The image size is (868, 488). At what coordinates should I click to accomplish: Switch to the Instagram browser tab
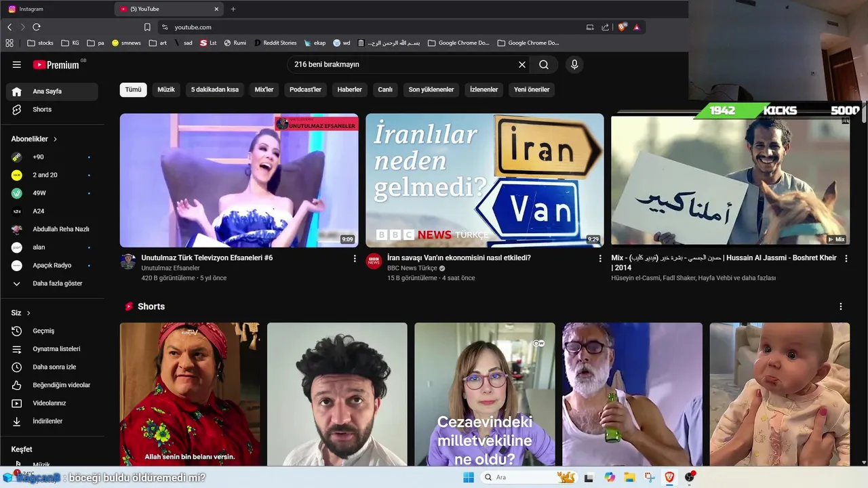[56, 9]
